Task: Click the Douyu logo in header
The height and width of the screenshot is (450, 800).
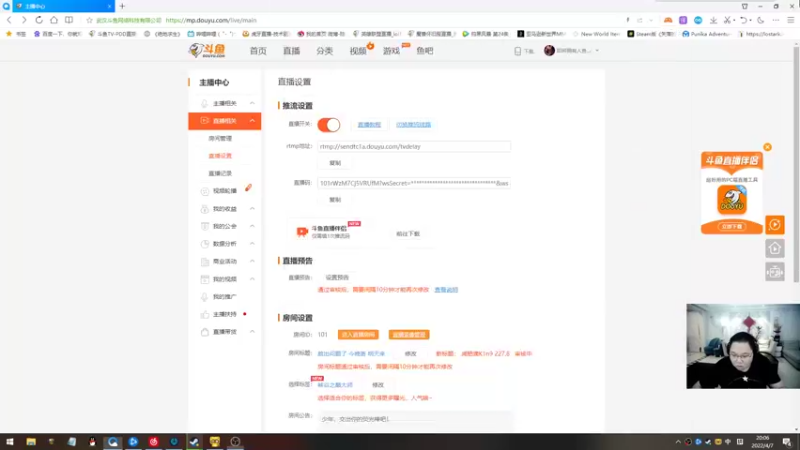Action: point(207,51)
